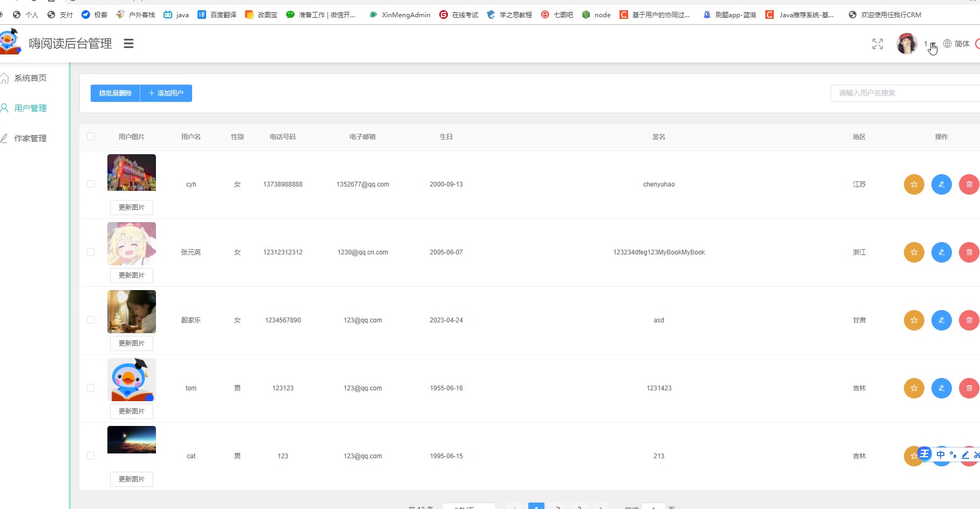This screenshot has width=980, height=509.
Task: Check the row checkbox for cat
Action: 91,456
